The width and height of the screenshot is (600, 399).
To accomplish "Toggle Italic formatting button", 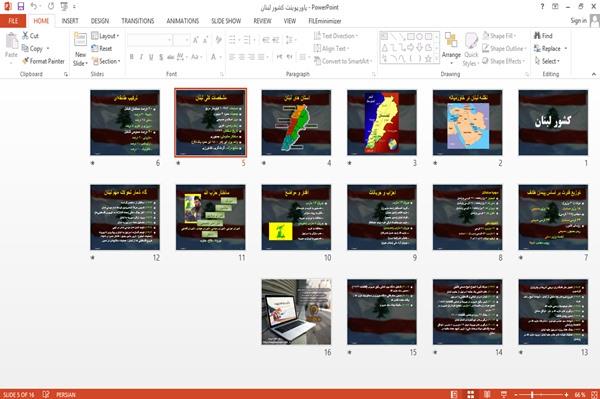I will [141, 57].
